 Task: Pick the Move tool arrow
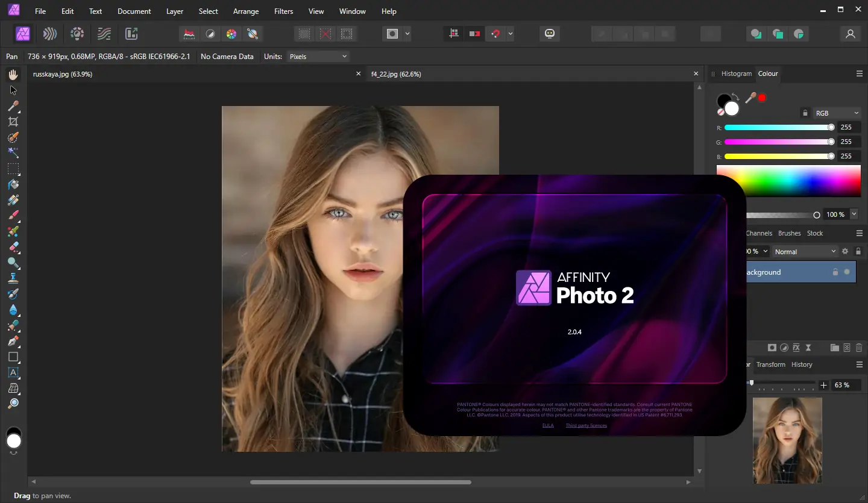13,90
